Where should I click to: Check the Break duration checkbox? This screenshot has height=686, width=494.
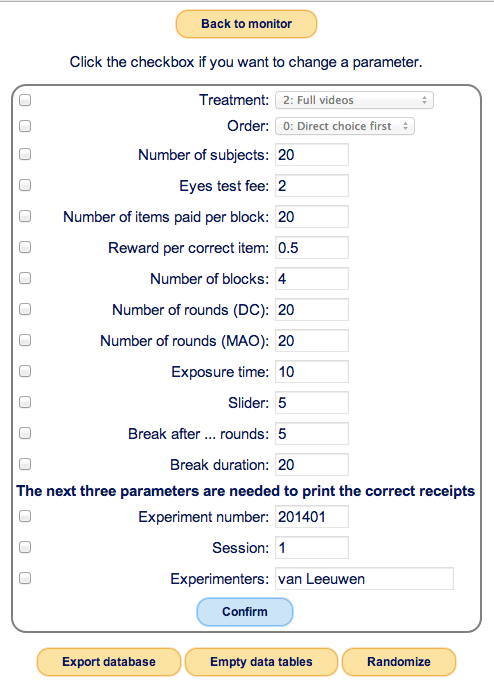coord(25,464)
